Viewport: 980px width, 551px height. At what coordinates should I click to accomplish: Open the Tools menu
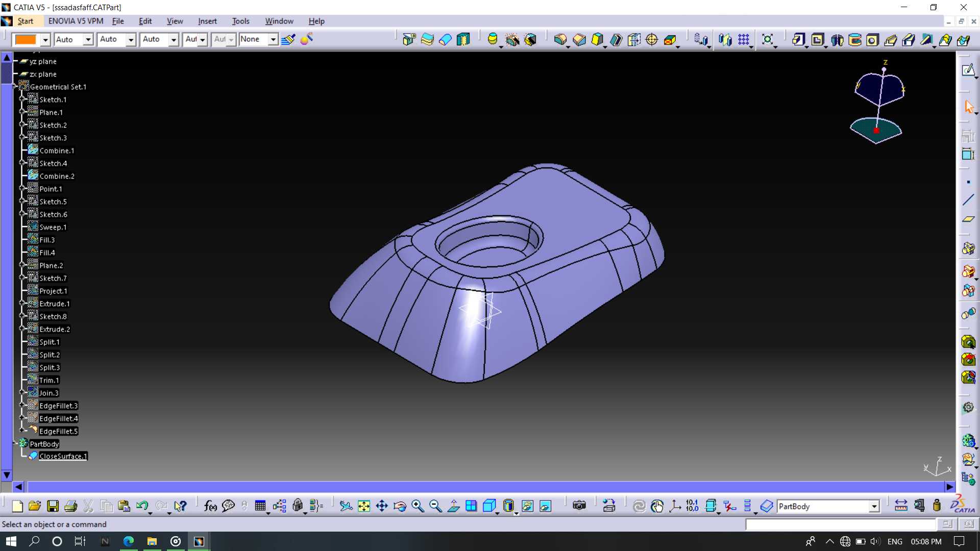[240, 21]
